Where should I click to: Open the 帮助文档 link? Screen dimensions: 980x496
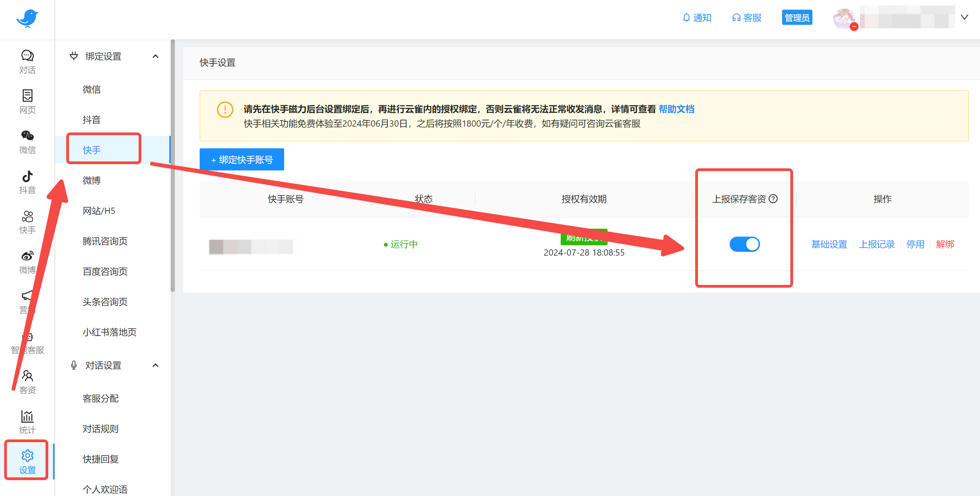click(676, 109)
